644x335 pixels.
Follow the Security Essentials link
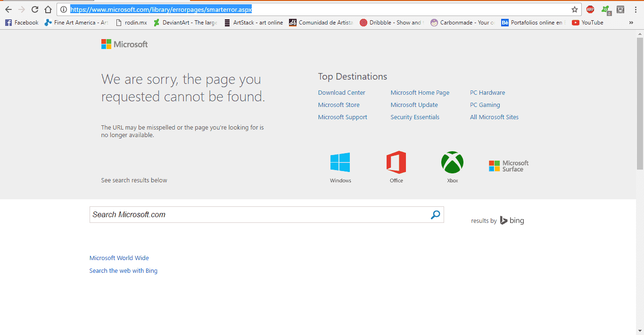tap(415, 117)
